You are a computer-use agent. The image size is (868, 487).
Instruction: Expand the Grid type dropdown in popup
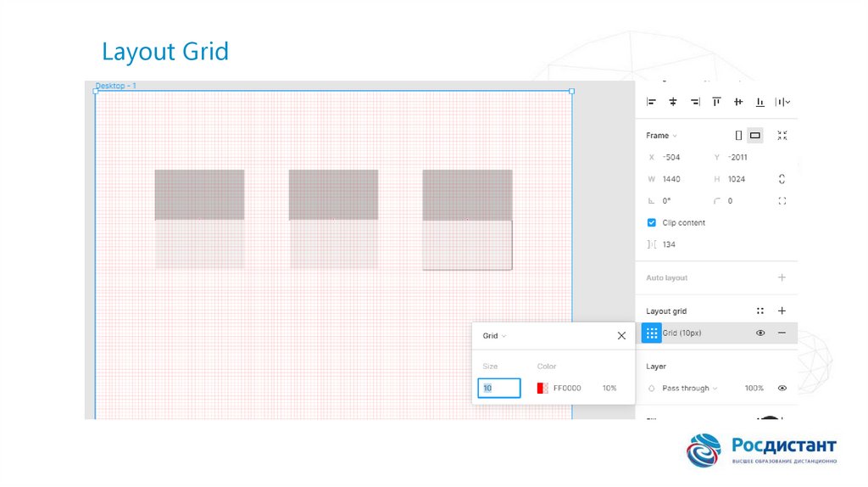click(494, 336)
